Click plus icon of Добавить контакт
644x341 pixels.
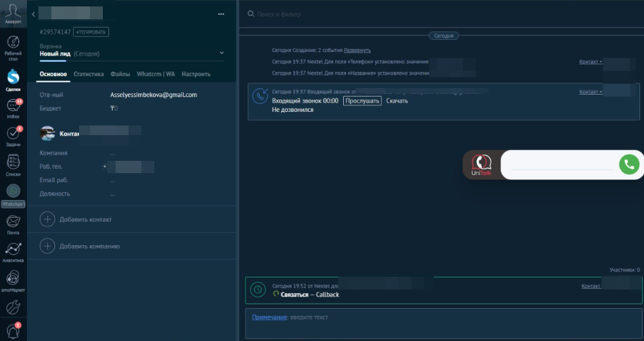point(47,219)
